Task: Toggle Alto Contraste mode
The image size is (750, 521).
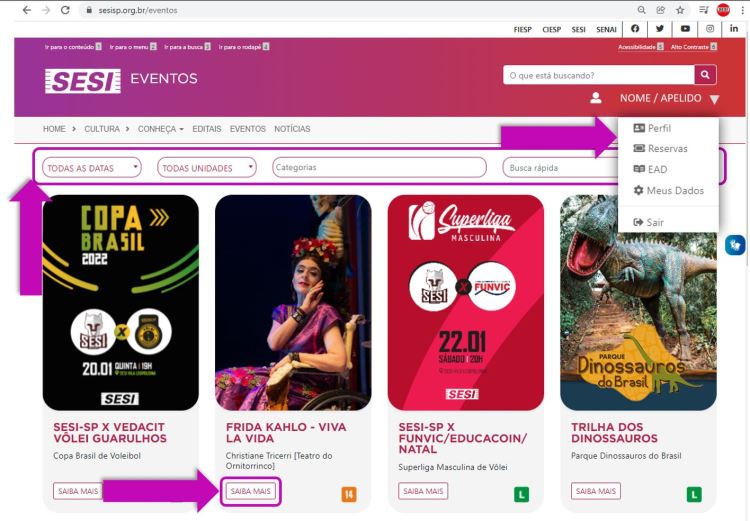Action: pos(693,47)
